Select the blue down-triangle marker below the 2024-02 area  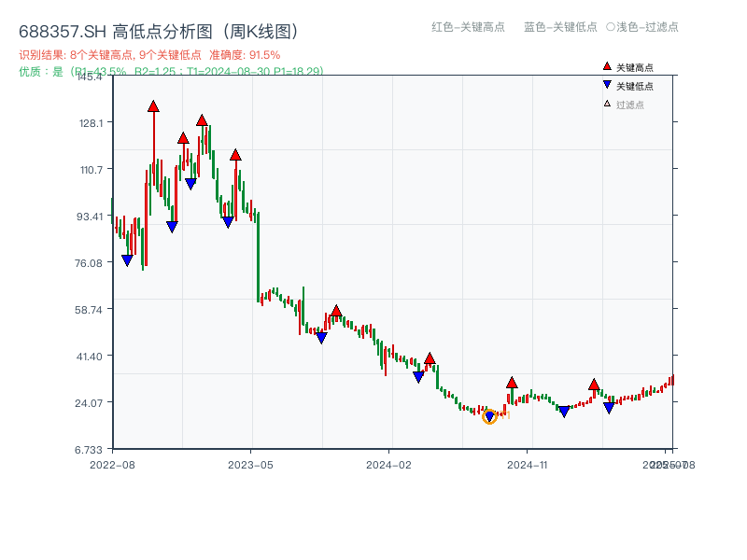(x=418, y=374)
